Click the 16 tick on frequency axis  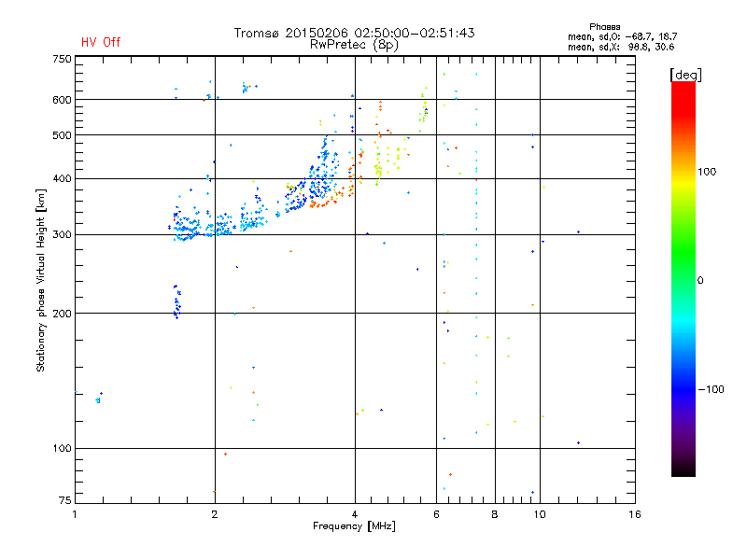[634, 514]
